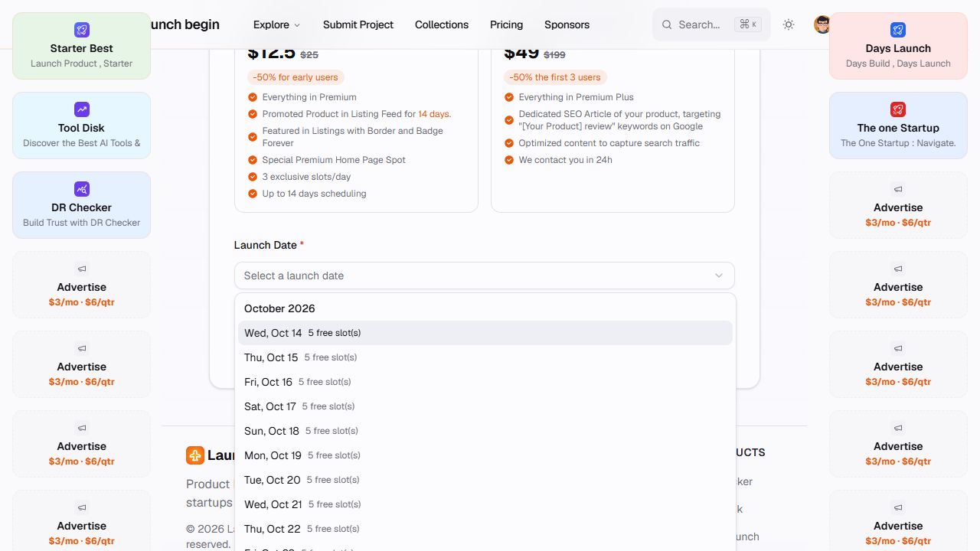Click the $49 price text
980x551 pixels.
click(x=521, y=53)
